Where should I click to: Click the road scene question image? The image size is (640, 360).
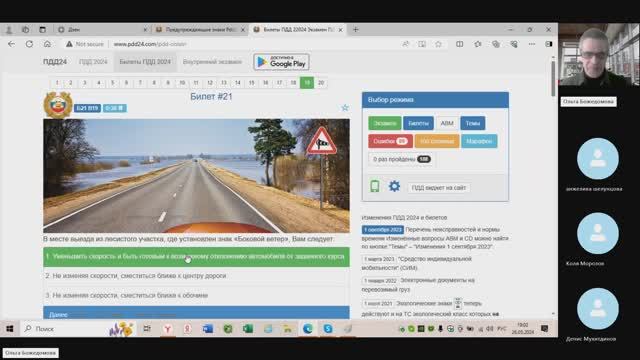[196, 176]
